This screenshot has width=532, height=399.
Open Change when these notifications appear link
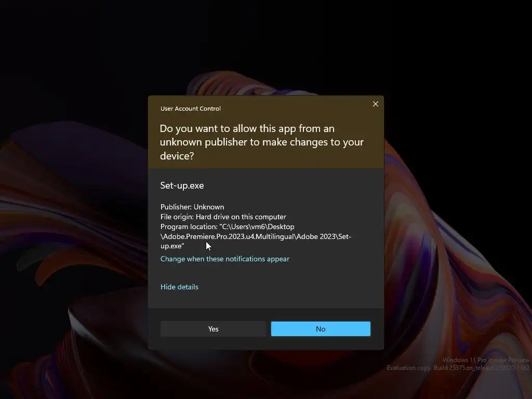coord(224,259)
